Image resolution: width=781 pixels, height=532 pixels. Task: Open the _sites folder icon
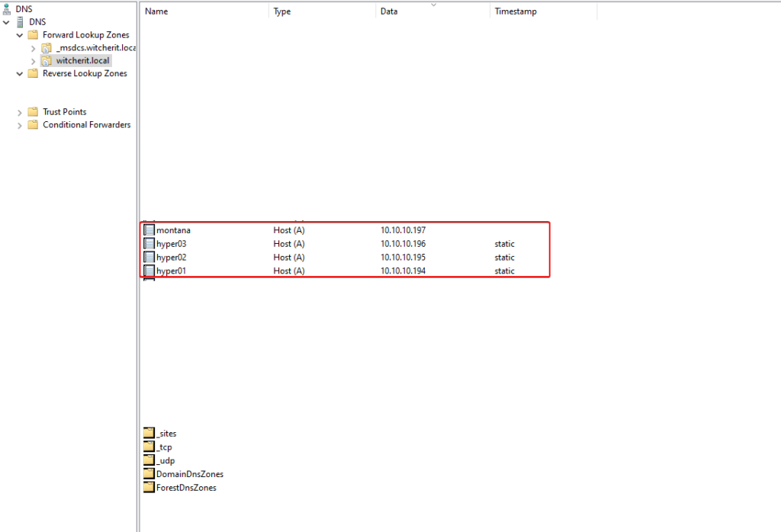149,434
